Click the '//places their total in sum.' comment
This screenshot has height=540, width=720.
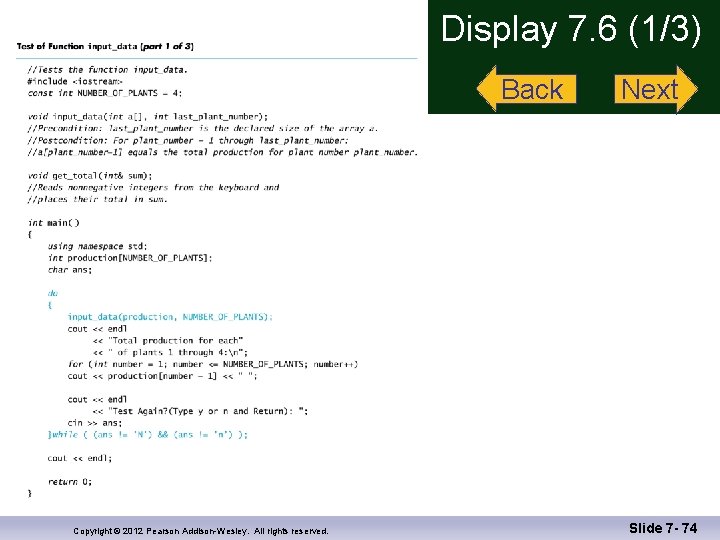97,199
